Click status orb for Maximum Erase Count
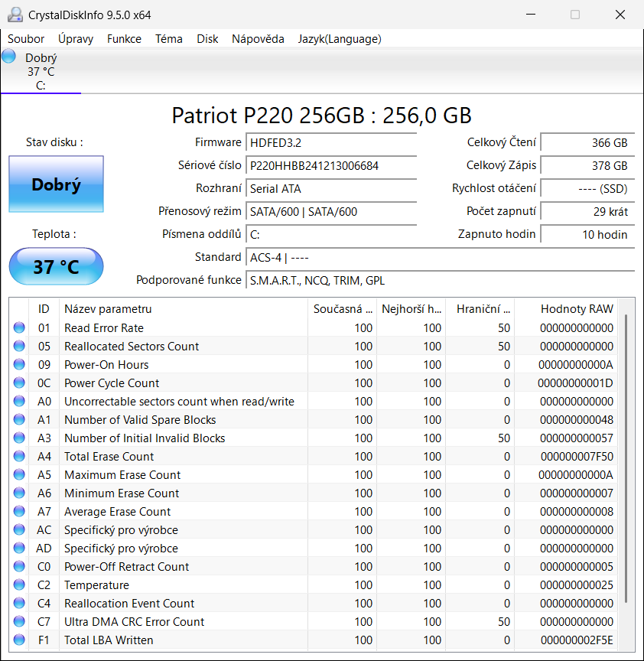The height and width of the screenshot is (661, 644). click(19, 474)
